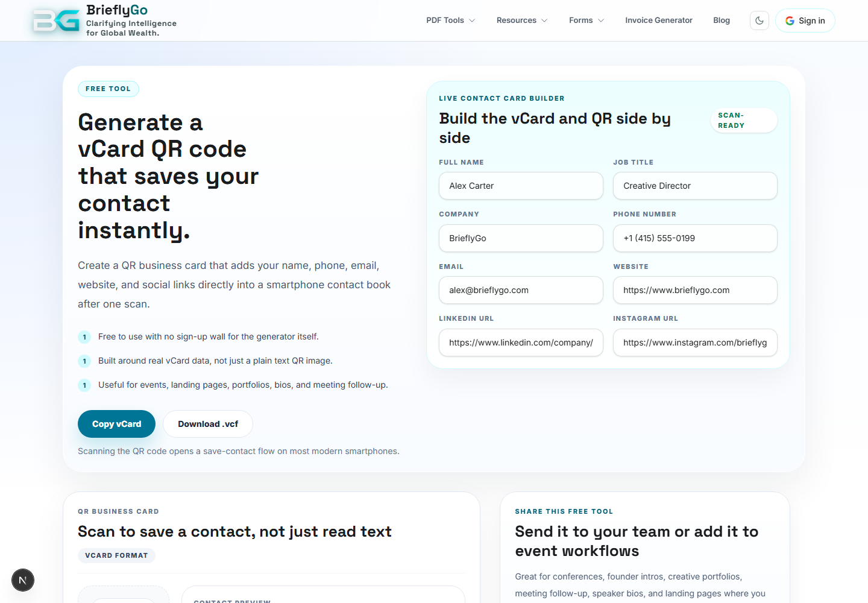
Task: Click 'Free to use with no sign-up wall' text
Action: [x=209, y=336]
